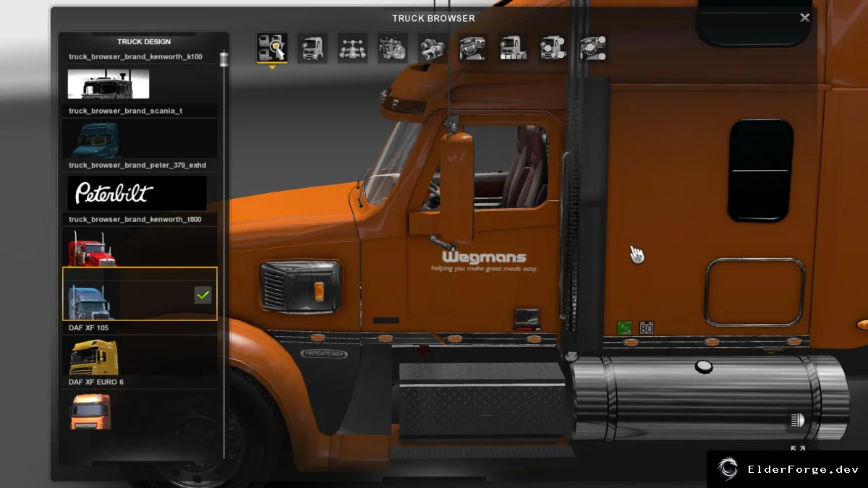Open the engine selection icon
The height and width of the screenshot is (488, 868).
pos(392,48)
